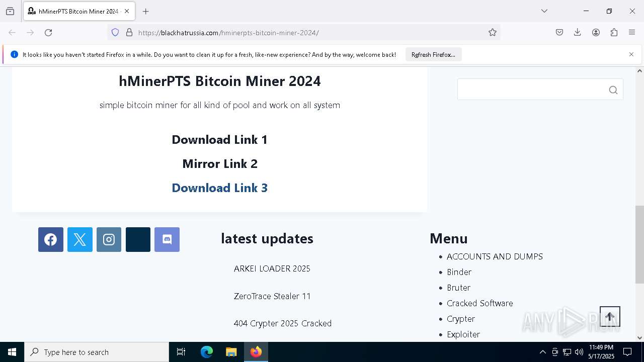Close the hMinerPTS Bitcoin Miner tab
644x362 pixels.
pyautogui.click(x=127, y=11)
